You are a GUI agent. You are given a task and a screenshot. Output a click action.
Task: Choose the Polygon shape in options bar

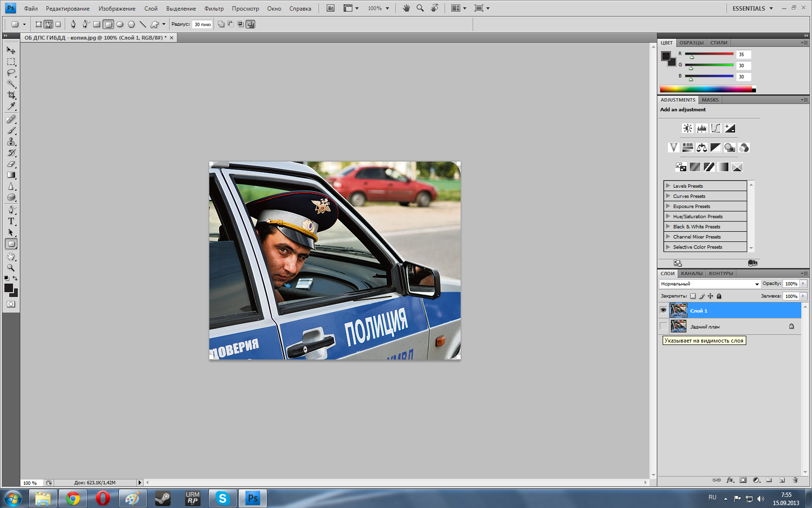pyautogui.click(x=131, y=24)
